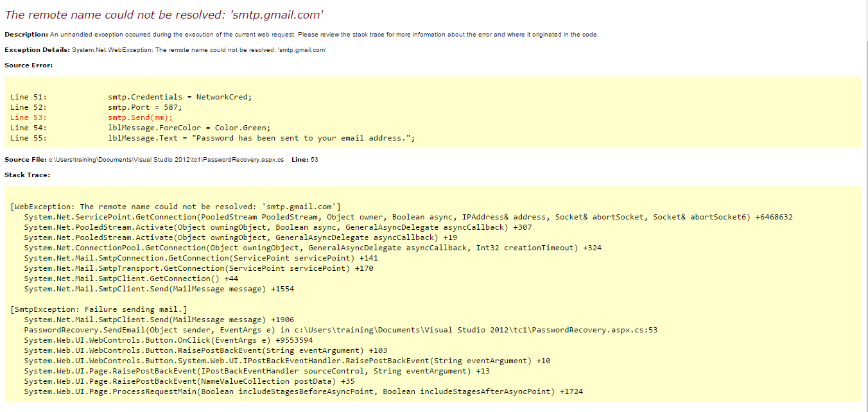Click the PooledStream.Activate +307 line
Viewport: 868px width, 412px height.
(278, 227)
